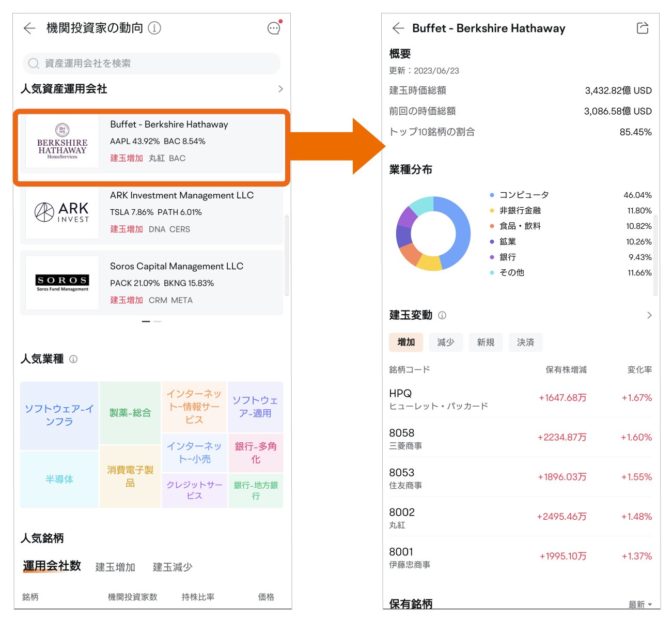Tap the share icon on Berkshire page
672x620 pixels.
(643, 28)
